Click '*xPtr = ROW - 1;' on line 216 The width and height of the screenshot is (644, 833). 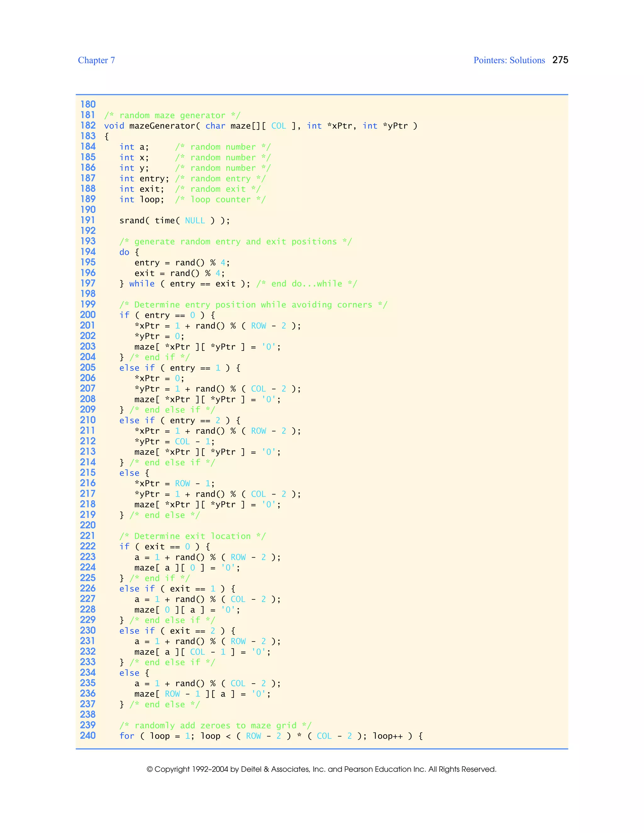[174, 483]
